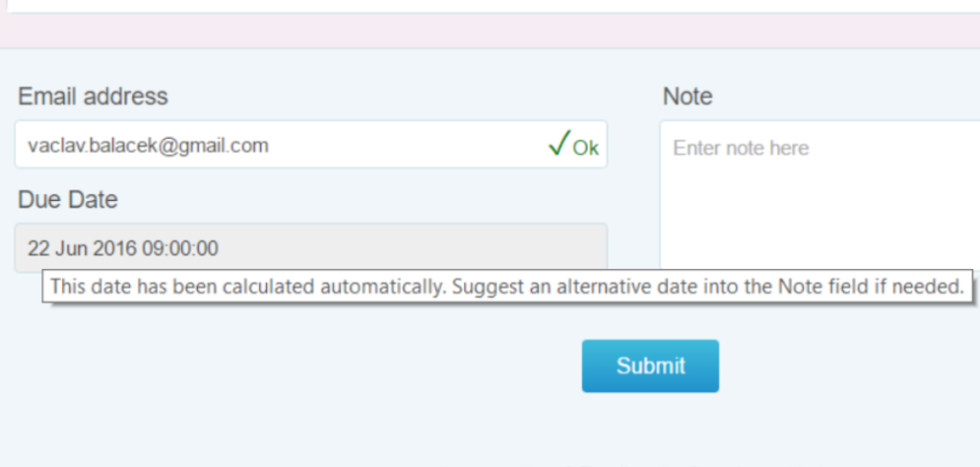The width and height of the screenshot is (980, 467).
Task: Click the disabled Due Date field
Action: (383, 248)
